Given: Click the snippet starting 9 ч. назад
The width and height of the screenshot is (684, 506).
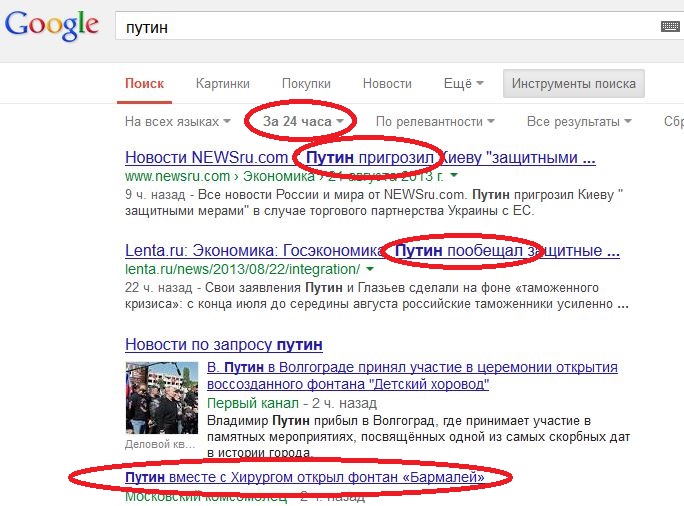Looking at the screenshot, I should (x=374, y=202).
